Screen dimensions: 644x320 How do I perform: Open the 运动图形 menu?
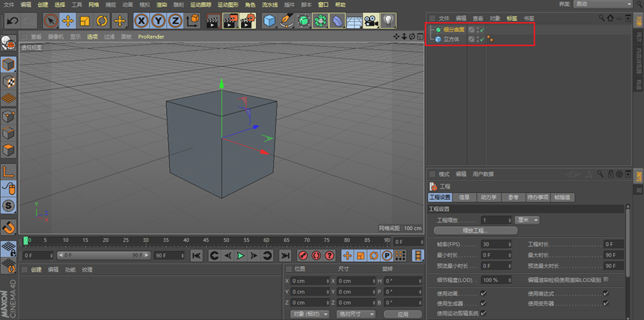(x=228, y=5)
